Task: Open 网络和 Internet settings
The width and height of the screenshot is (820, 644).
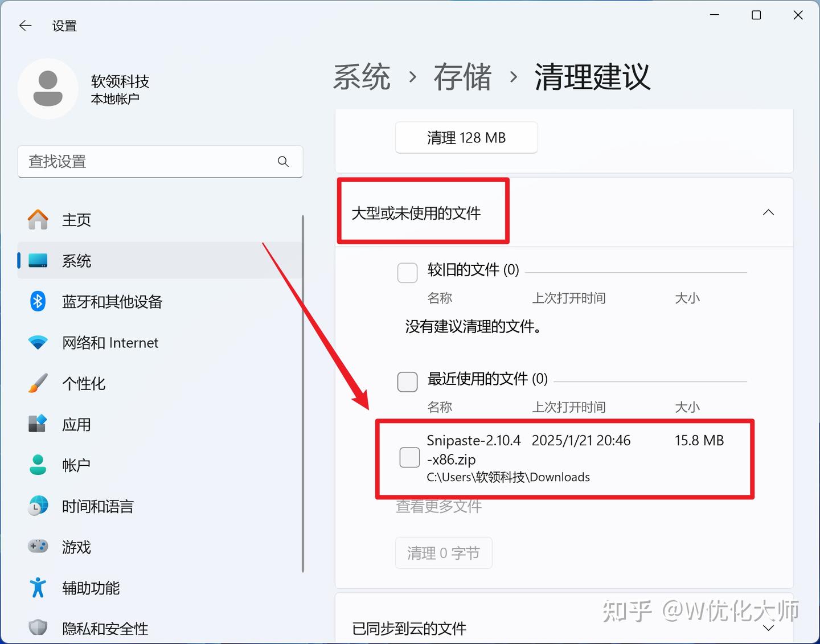Action: [x=159, y=343]
